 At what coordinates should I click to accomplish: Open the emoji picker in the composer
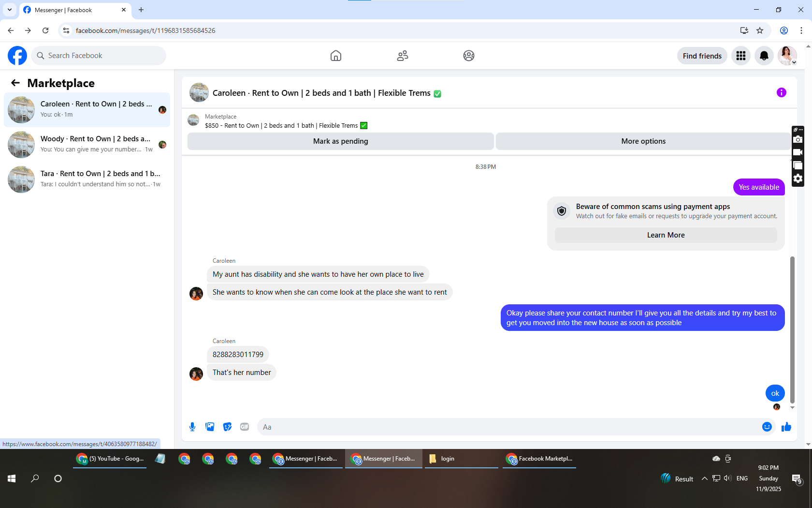767,427
